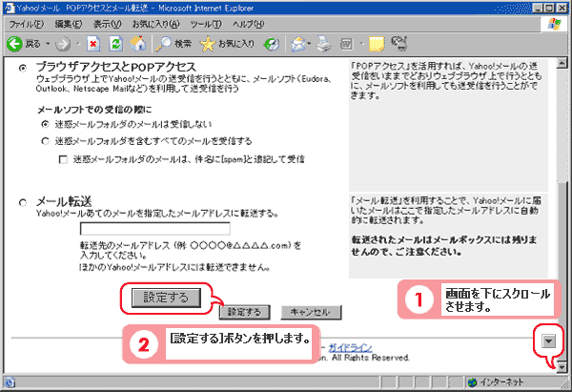Select ブラウザアクセスとPOPアクセス radio button

[x=23, y=68]
